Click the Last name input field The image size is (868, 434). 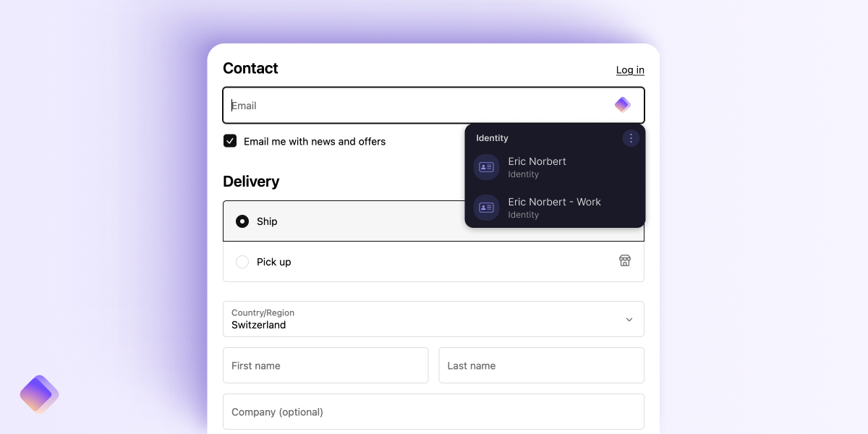click(x=541, y=365)
